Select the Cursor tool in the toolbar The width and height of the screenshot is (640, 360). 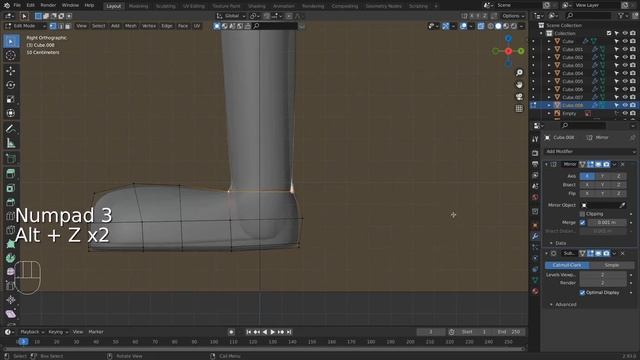(11, 56)
